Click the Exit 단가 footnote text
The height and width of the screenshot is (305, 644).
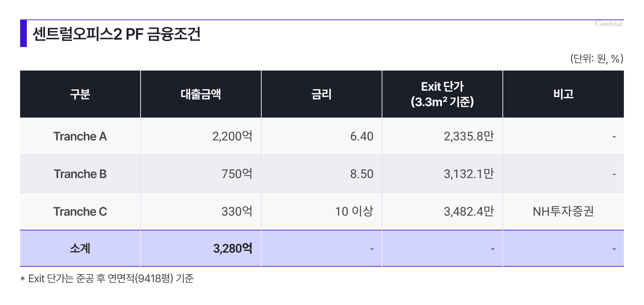point(111,278)
